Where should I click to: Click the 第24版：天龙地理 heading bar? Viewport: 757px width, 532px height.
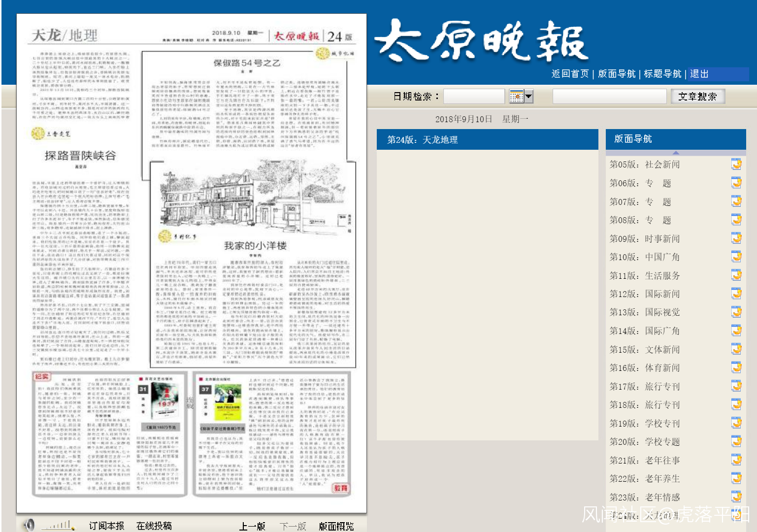click(487, 139)
